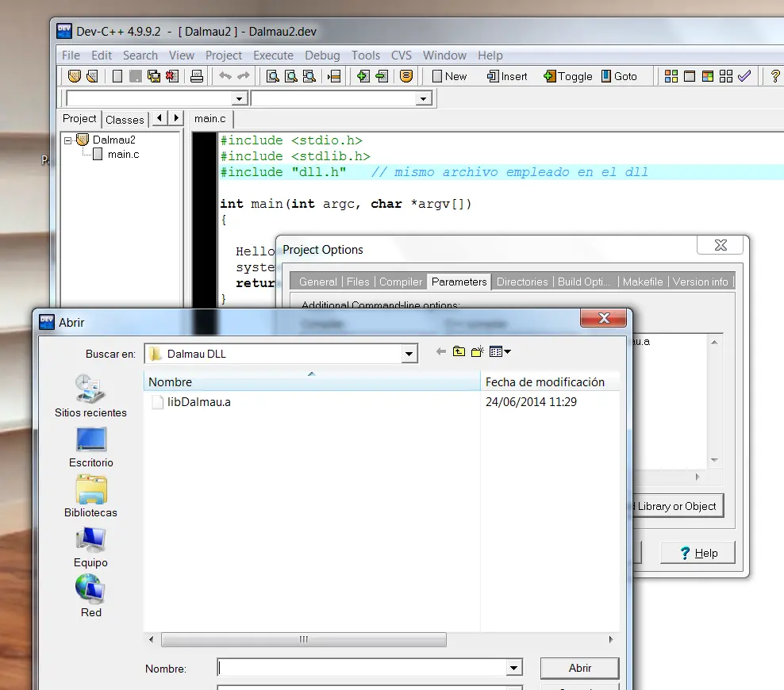The width and height of the screenshot is (784, 690).
Task: Click the Close file toolbar icon
Action: (x=172, y=76)
